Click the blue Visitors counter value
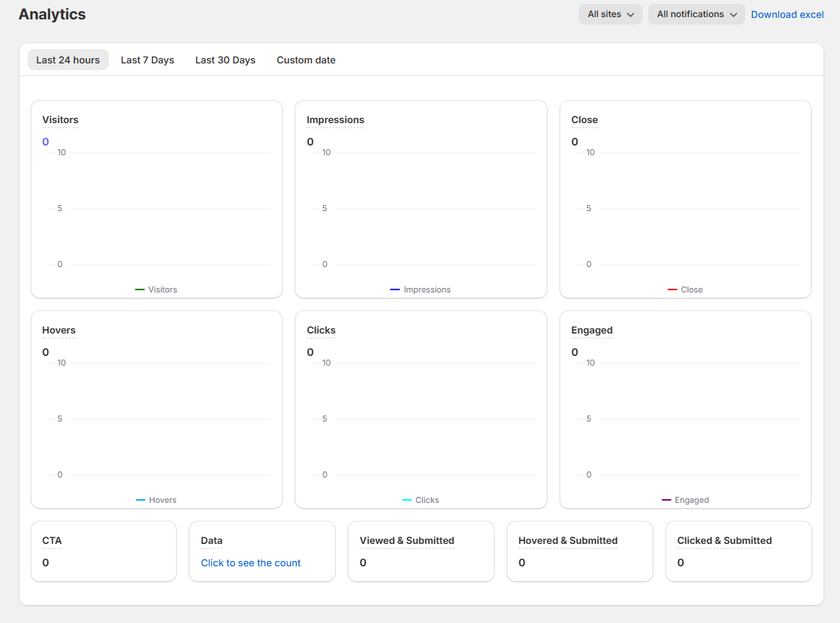Viewport: 840px width, 623px height. tap(45, 141)
